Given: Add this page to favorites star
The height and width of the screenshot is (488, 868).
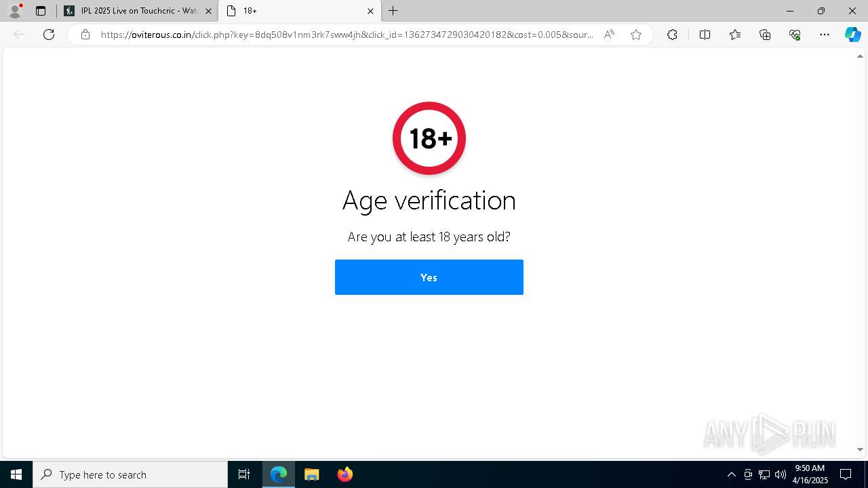Looking at the screenshot, I should (x=636, y=35).
